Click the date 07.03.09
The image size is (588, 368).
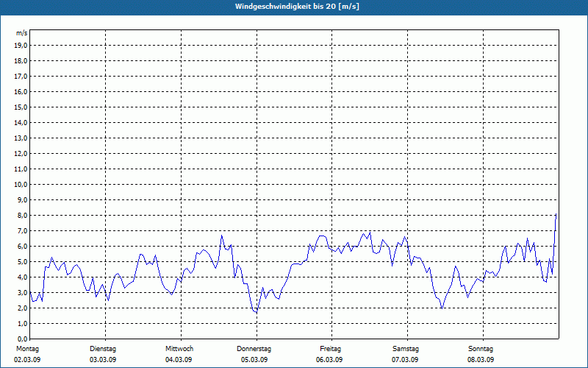point(405,360)
